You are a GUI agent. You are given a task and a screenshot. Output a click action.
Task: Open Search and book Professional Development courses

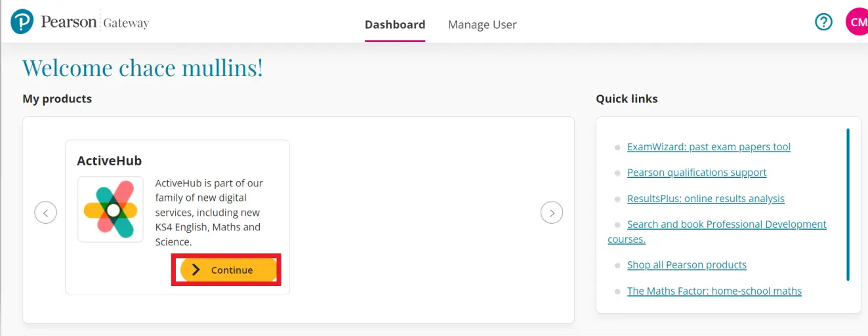pyautogui.click(x=717, y=232)
